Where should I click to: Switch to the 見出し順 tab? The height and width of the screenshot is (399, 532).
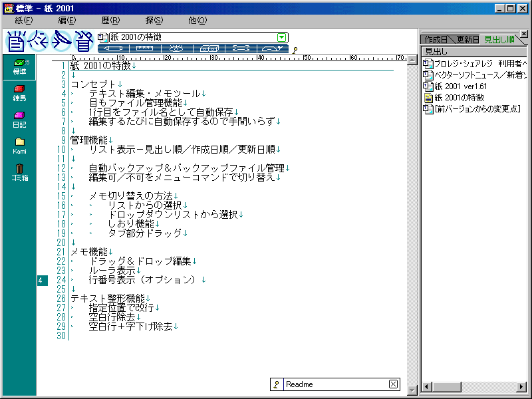click(x=499, y=40)
